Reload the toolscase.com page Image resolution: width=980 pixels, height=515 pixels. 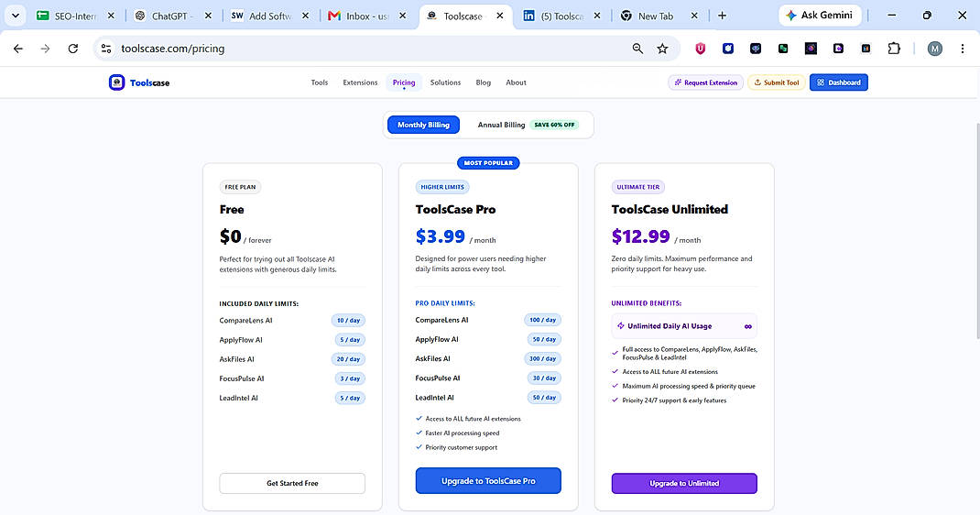pos(73,49)
